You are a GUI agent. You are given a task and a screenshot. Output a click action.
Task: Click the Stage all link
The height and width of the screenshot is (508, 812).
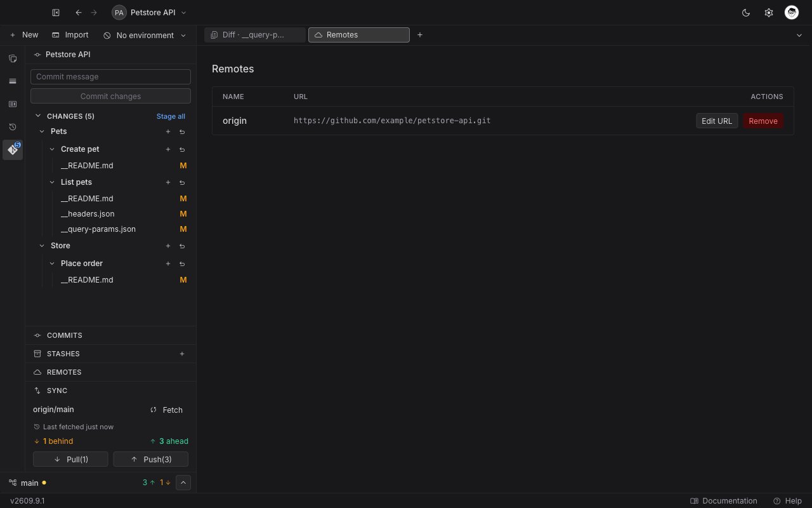pos(171,116)
